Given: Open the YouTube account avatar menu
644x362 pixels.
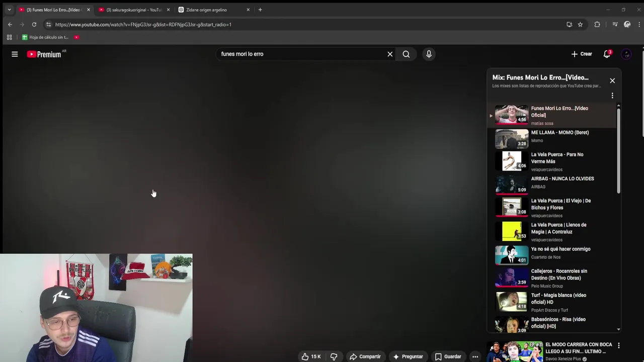Looking at the screenshot, I should click(626, 54).
